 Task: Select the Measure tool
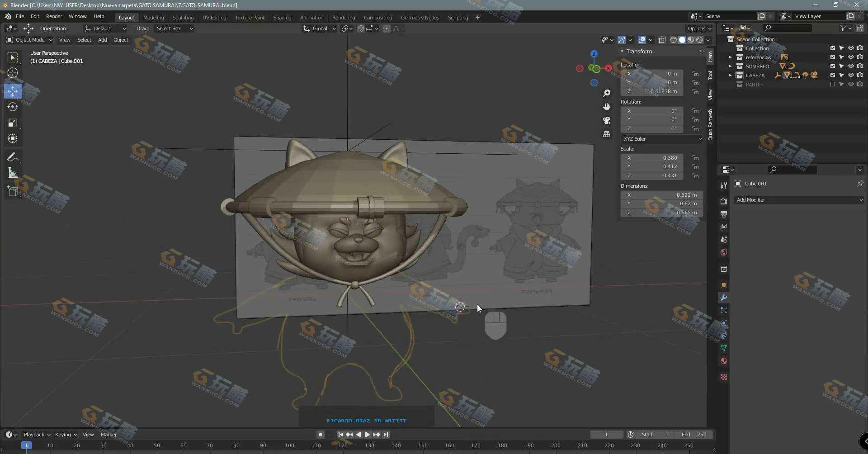13,173
